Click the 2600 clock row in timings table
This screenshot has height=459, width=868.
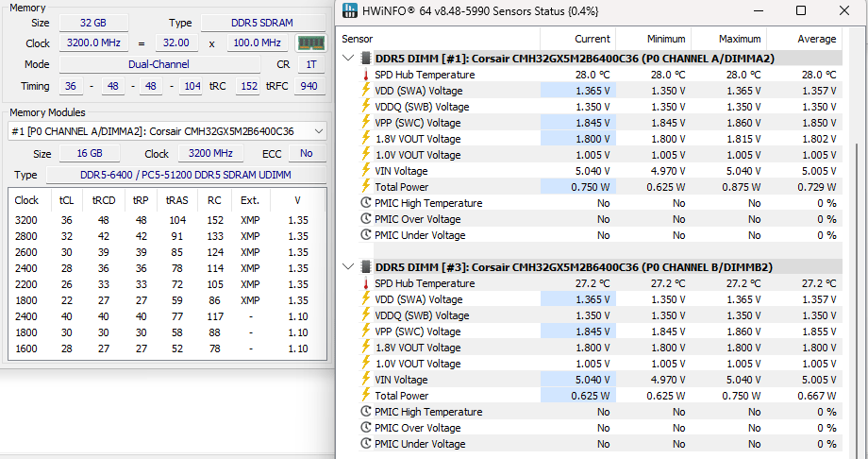[167, 252]
